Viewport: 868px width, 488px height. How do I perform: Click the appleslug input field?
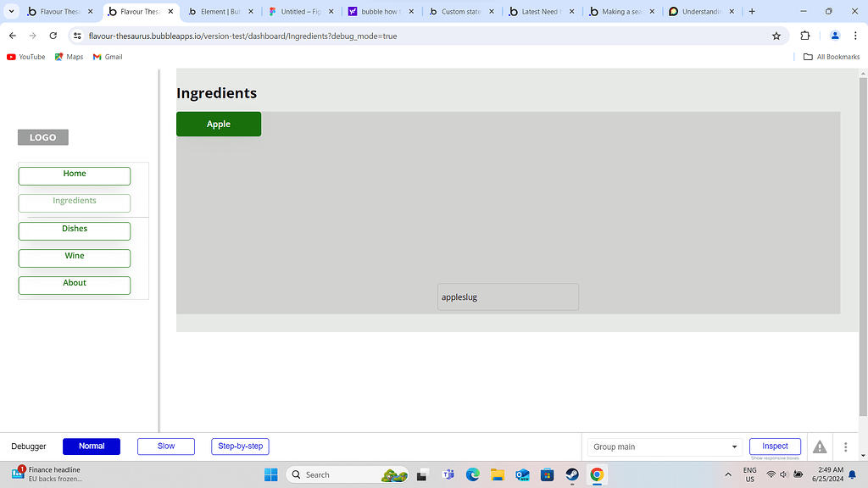[x=508, y=297]
